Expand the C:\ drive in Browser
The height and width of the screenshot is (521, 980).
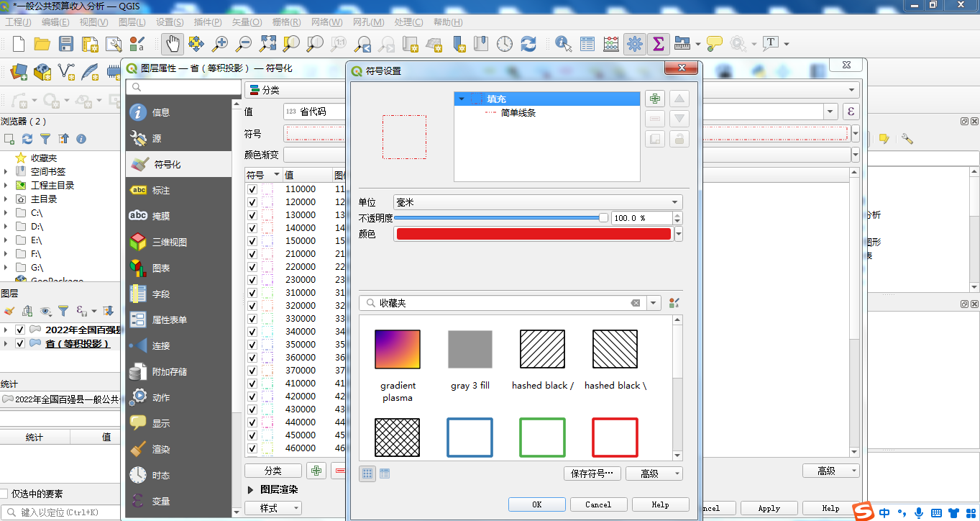[6, 213]
